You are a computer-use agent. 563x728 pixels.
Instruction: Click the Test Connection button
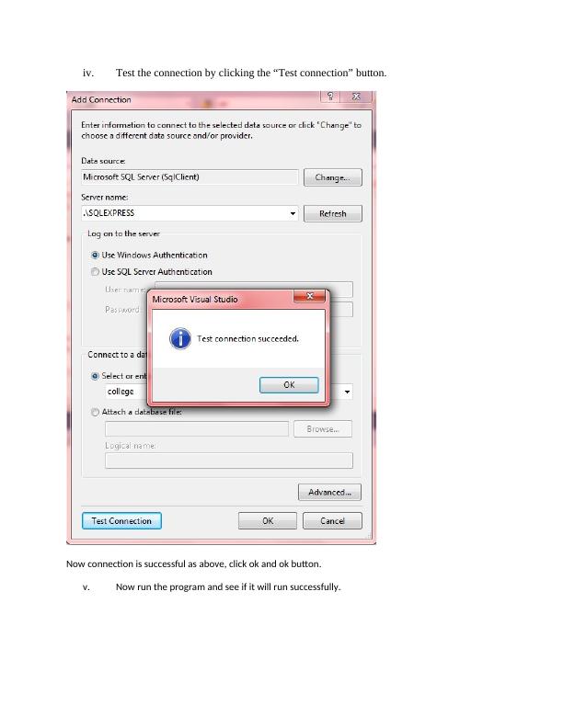point(121,521)
